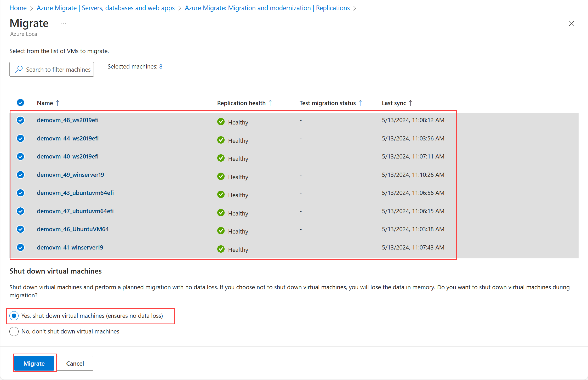This screenshot has height=380, width=588.
Task: Open the Selected machines count link
Action: click(x=161, y=66)
